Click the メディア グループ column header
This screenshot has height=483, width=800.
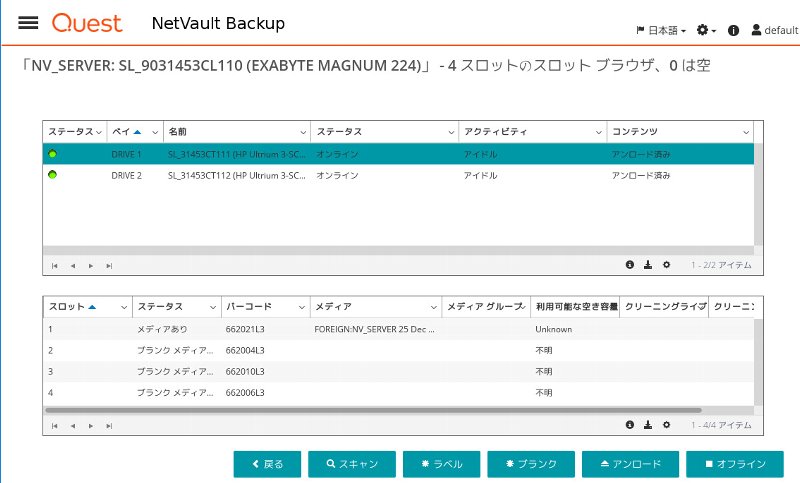click(486, 307)
